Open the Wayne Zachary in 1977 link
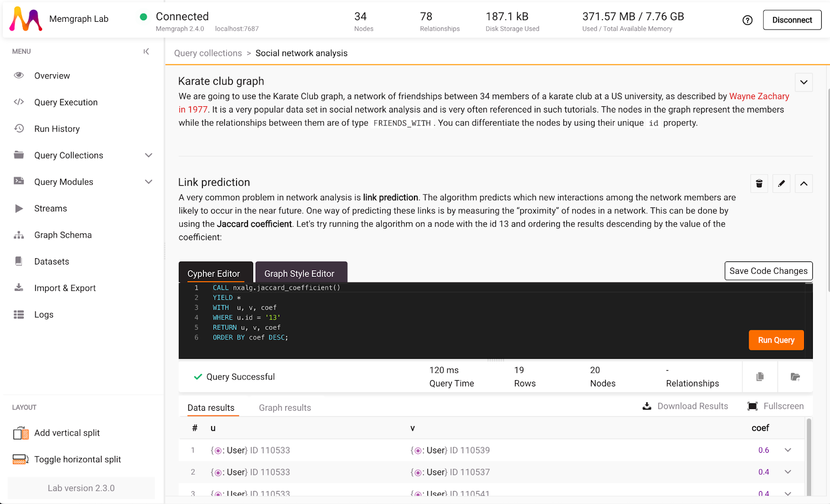Screen dimensions: 830x504 tap(758, 96)
